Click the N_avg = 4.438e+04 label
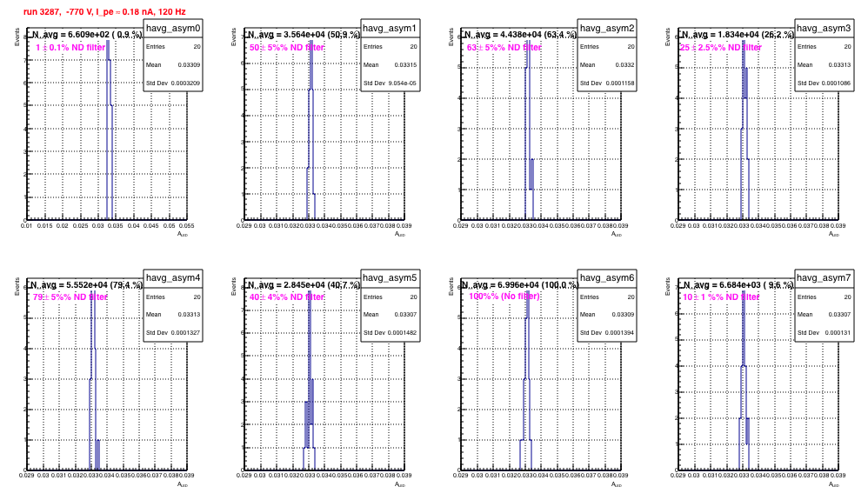Screen dimensions: 868x500 coord(520,35)
